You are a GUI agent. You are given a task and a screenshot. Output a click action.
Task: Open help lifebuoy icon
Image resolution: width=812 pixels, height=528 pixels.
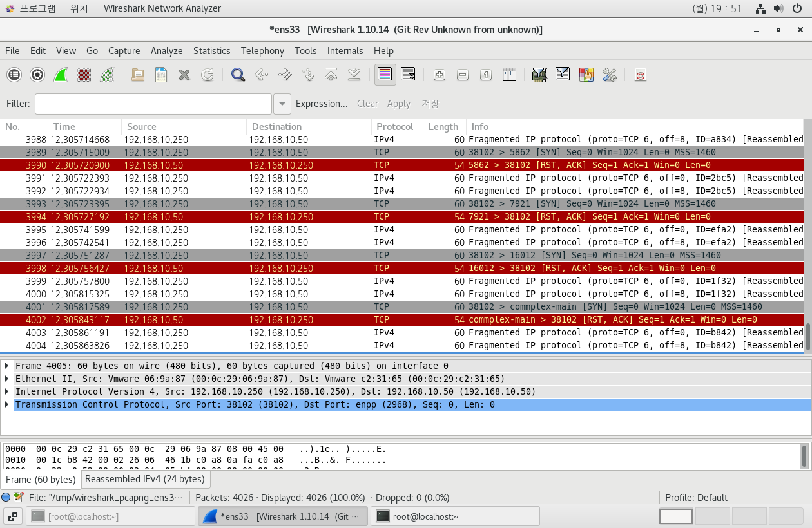pos(640,75)
